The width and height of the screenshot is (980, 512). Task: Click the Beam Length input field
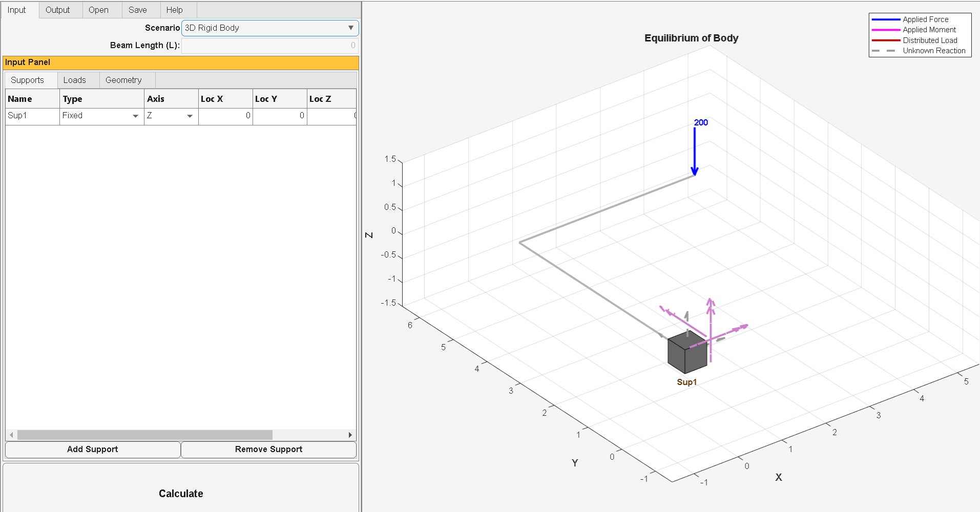pos(270,46)
